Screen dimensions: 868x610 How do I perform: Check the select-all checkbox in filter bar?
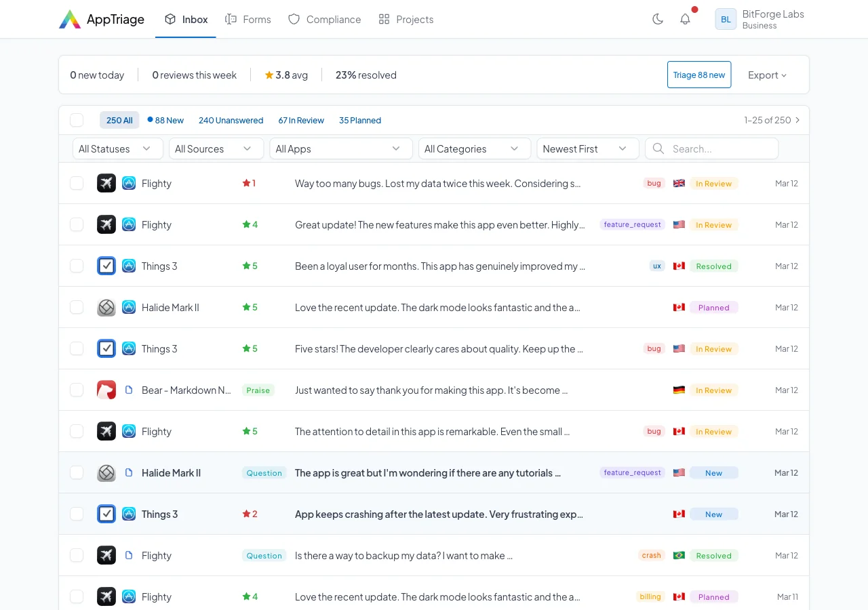[77, 120]
